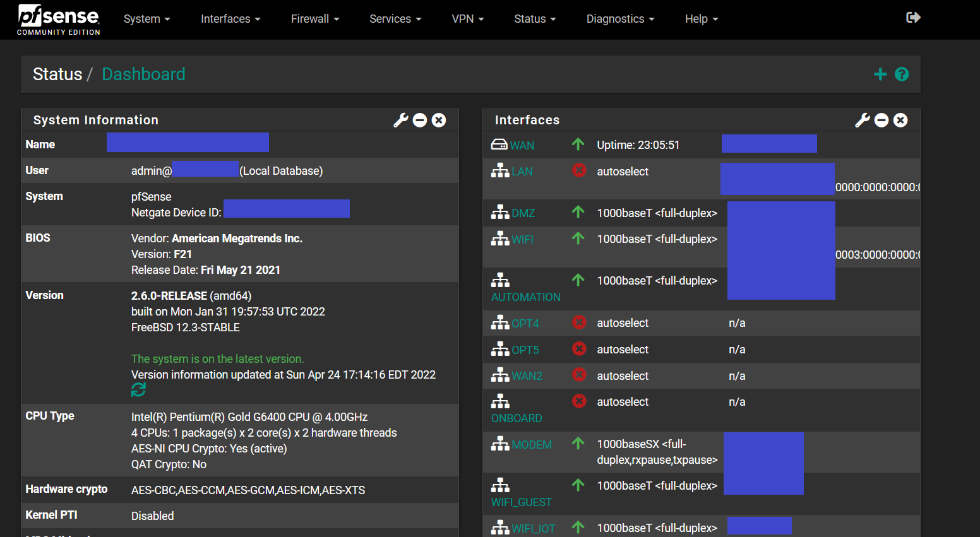Click the Kernel PTI 'Disabled' value
This screenshot has height=537, width=980.
(153, 516)
